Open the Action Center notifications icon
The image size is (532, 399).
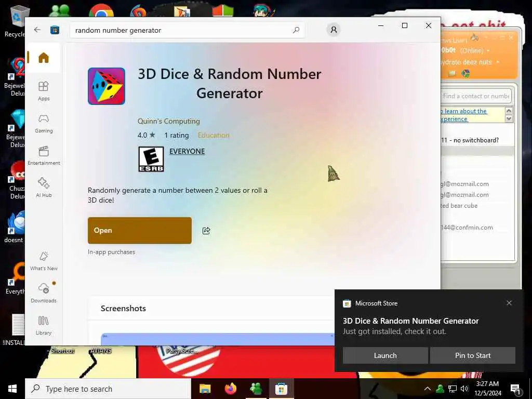[515, 389]
